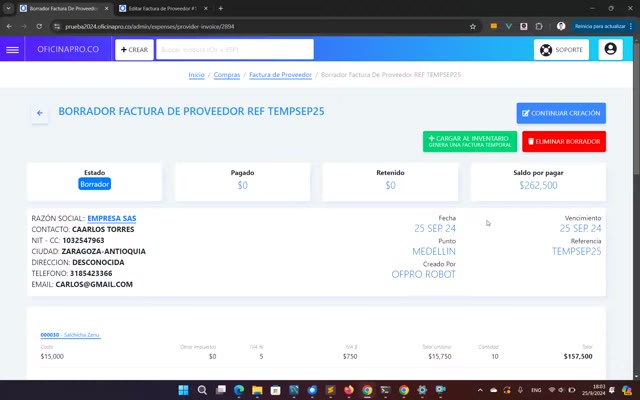Bookmark this page with the star icon

(473, 27)
